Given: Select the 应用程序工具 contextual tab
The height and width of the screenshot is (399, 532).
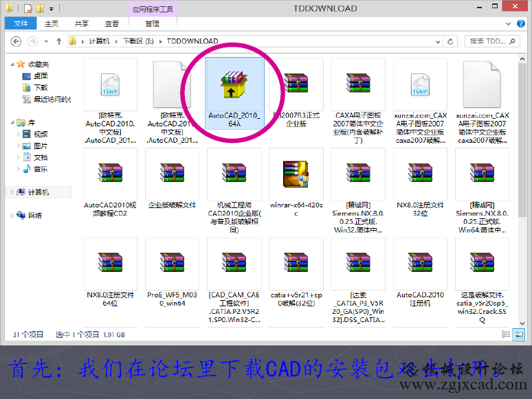Looking at the screenshot, I should tap(153, 9).
